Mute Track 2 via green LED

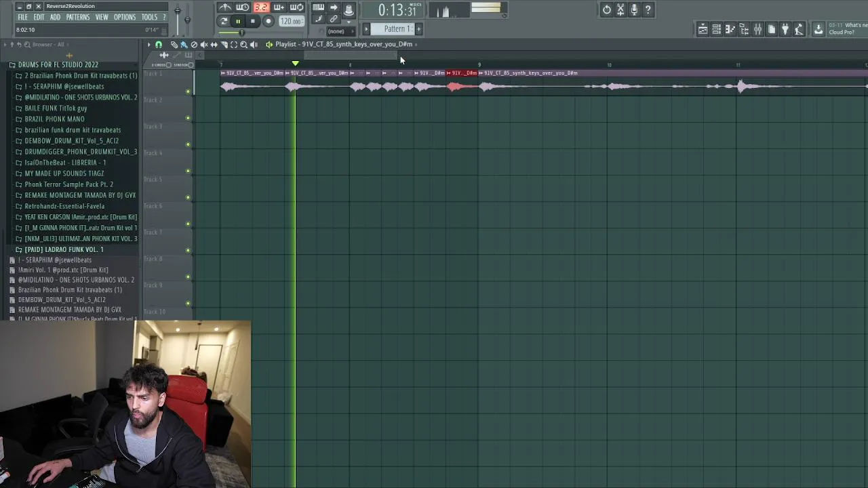click(x=188, y=118)
